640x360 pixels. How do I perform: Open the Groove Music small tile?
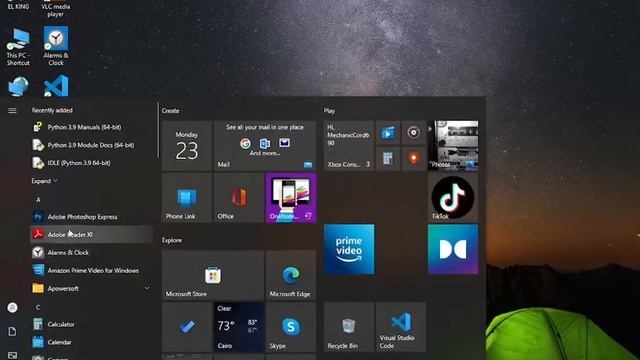413,133
